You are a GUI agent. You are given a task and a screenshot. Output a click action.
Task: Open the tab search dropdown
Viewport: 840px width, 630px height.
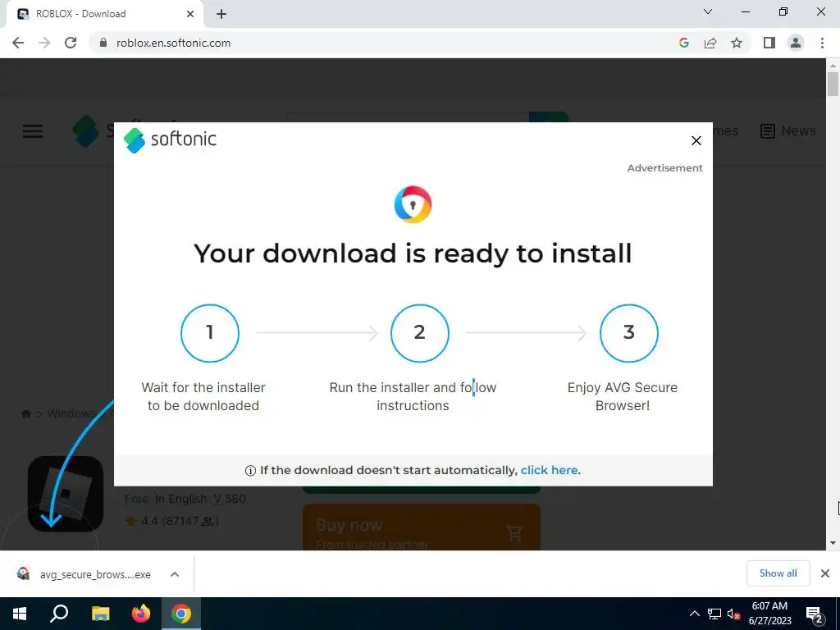tap(708, 11)
